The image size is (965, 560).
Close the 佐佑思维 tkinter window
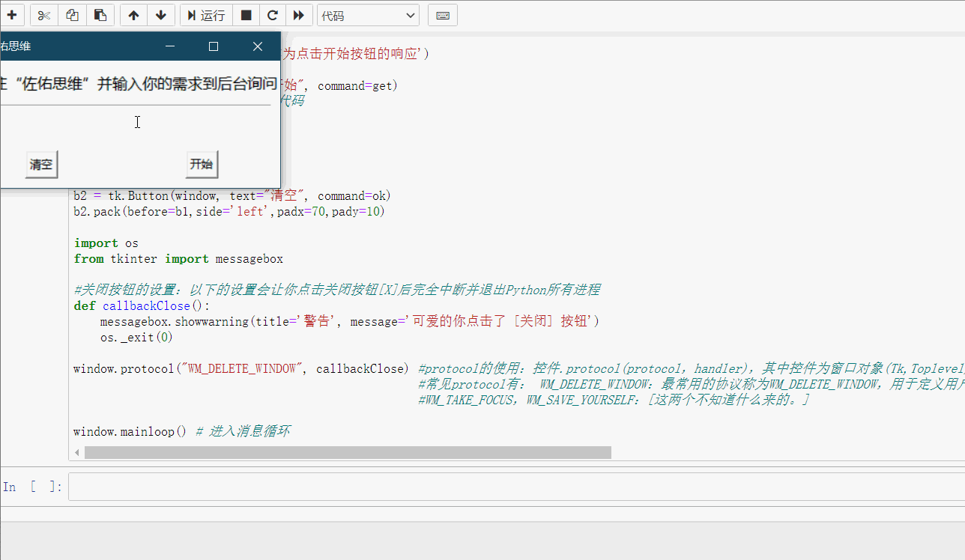258,46
